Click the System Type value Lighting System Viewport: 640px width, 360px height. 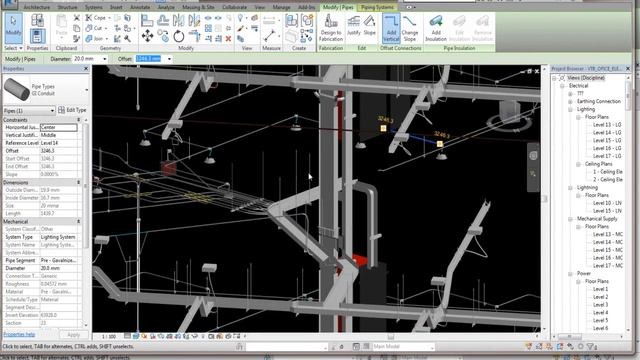[60, 237]
